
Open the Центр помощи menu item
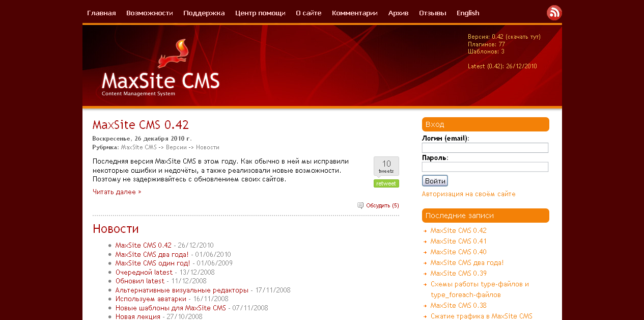(x=260, y=13)
